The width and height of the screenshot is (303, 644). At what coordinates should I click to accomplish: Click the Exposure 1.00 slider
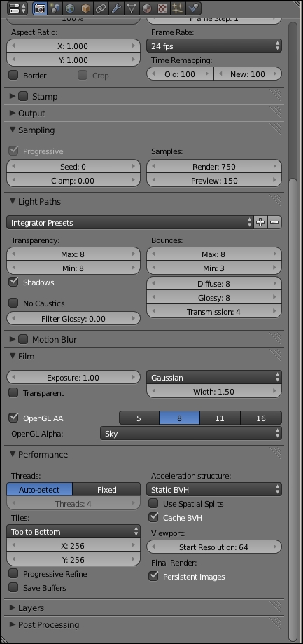73,378
